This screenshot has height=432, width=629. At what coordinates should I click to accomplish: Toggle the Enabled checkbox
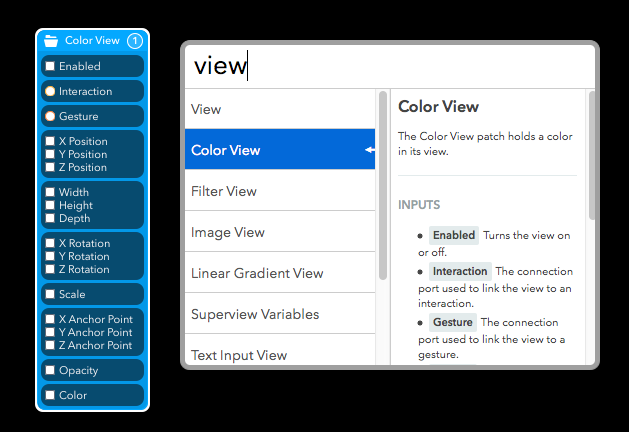[x=50, y=66]
